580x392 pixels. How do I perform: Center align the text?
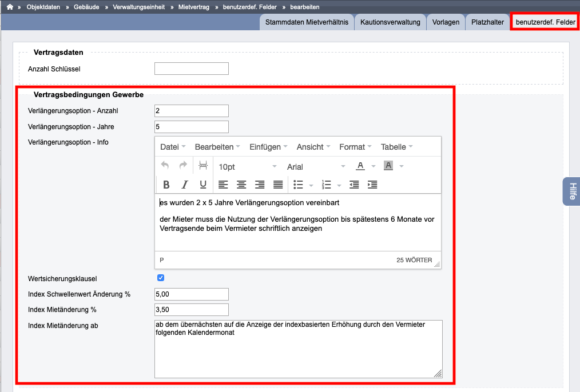tap(241, 185)
